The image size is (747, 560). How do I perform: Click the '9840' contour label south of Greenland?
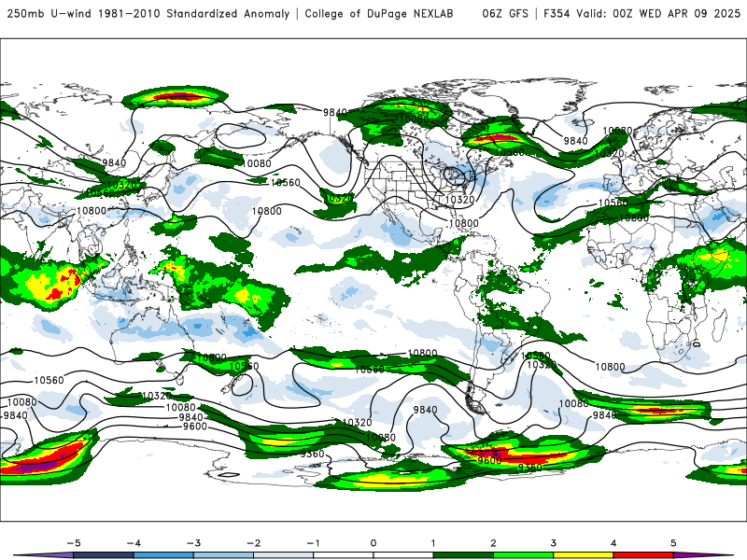tap(575, 141)
